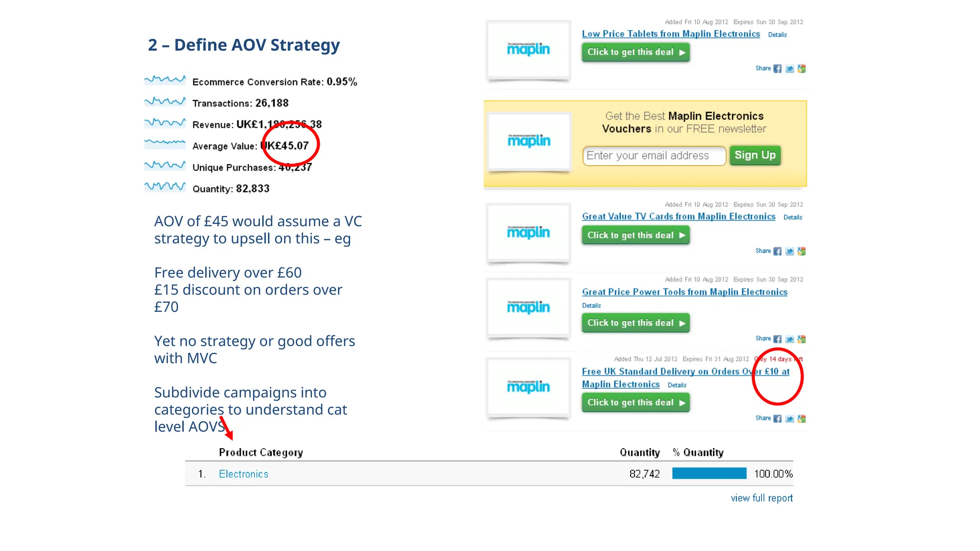
Task: Share TV Cards deal on Facebook
Action: pos(778,252)
